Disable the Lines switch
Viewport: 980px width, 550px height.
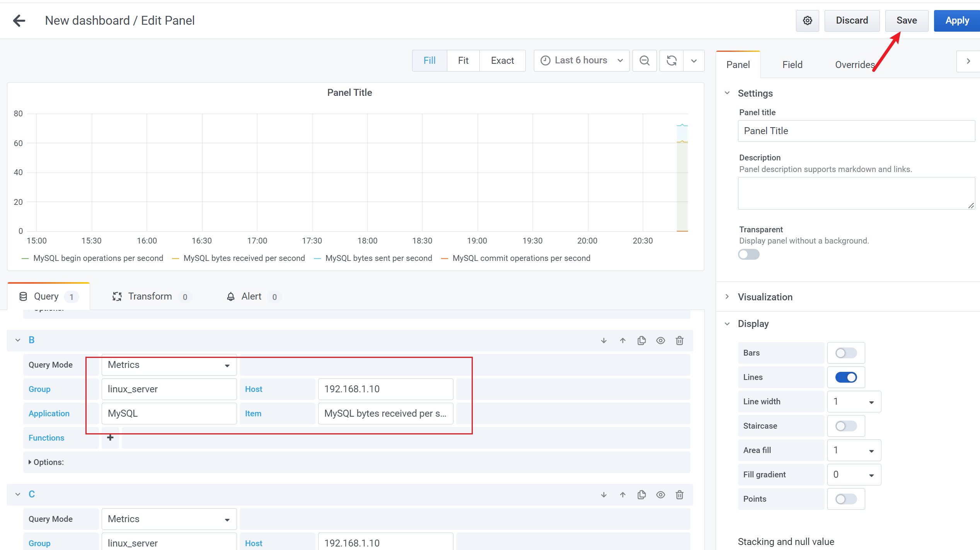(x=846, y=377)
